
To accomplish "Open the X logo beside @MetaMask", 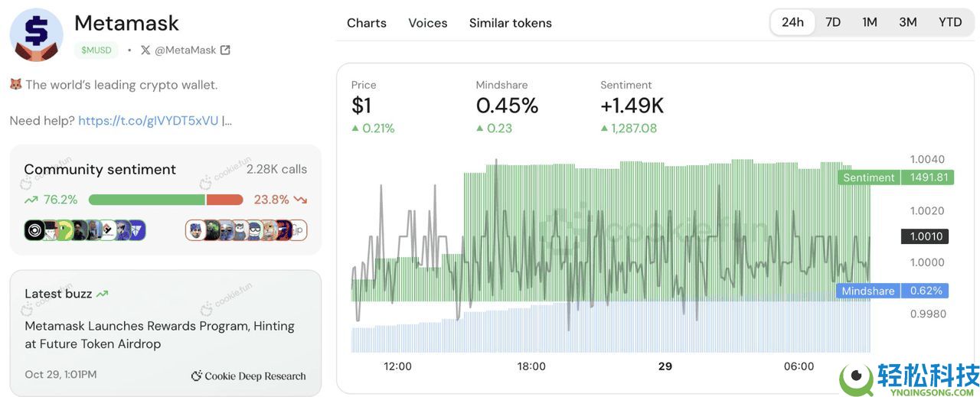I will (x=145, y=50).
